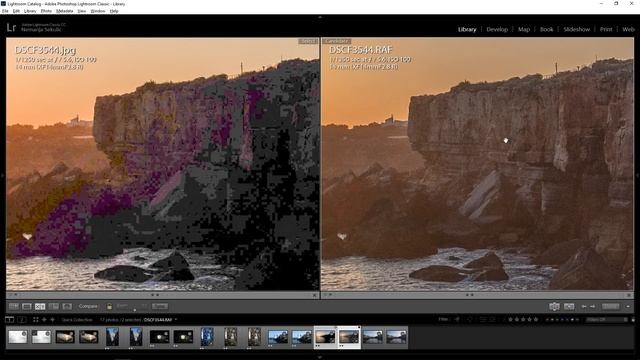Open the Web module

coord(628,29)
